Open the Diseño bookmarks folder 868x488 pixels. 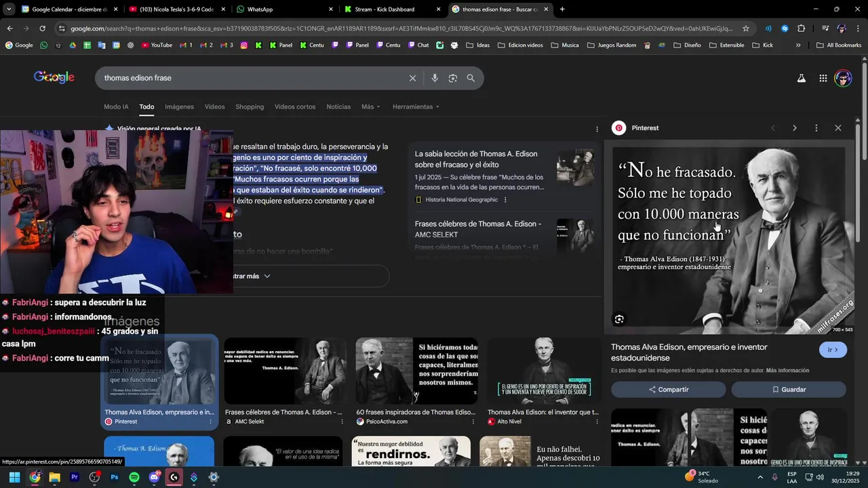click(x=686, y=45)
